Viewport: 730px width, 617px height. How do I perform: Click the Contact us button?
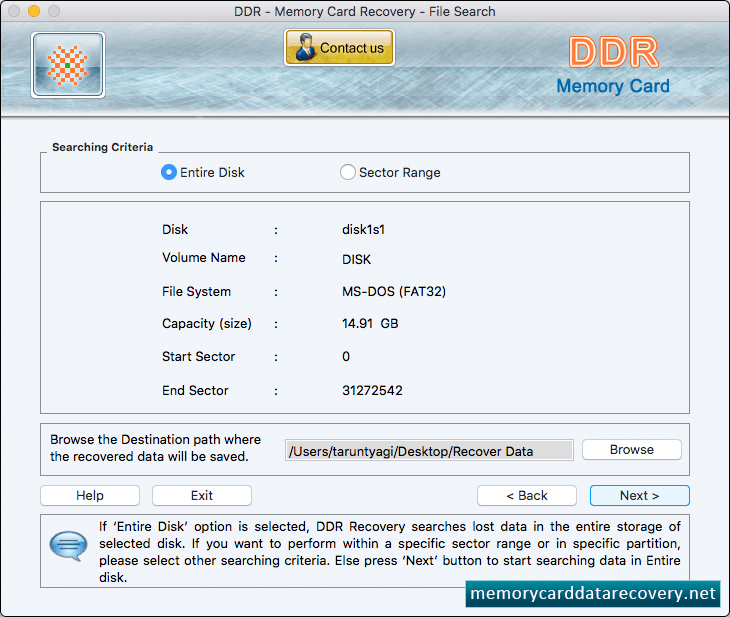[x=339, y=47]
